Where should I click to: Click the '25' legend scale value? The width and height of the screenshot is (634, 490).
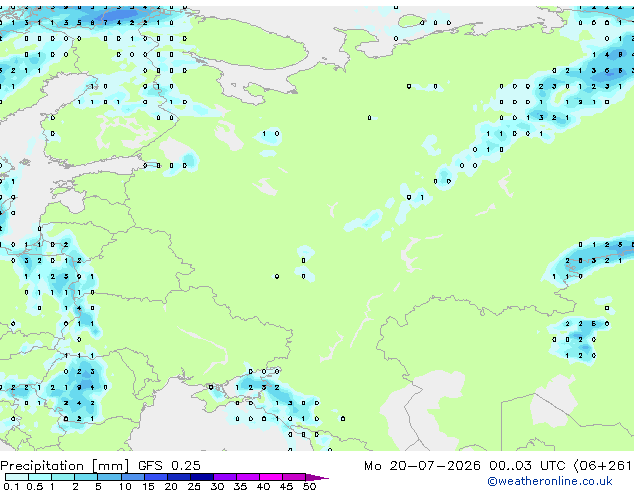(x=194, y=486)
